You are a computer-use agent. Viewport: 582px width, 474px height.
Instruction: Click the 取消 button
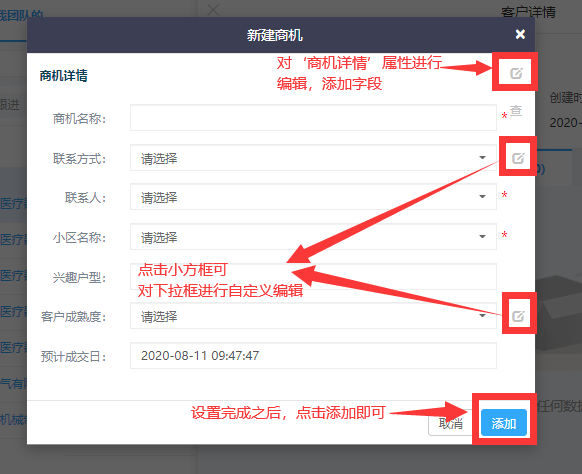(450, 423)
